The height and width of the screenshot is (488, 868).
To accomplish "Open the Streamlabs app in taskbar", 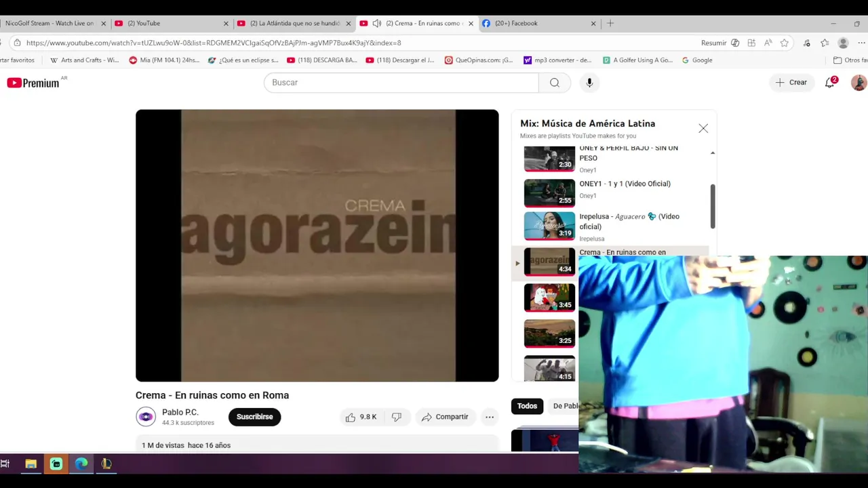I will pyautogui.click(x=56, y=464).
